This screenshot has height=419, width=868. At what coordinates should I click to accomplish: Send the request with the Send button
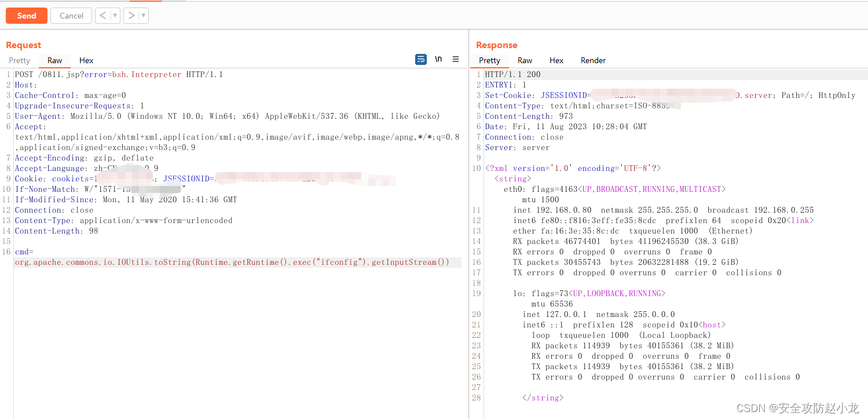(x=27, y=16)
